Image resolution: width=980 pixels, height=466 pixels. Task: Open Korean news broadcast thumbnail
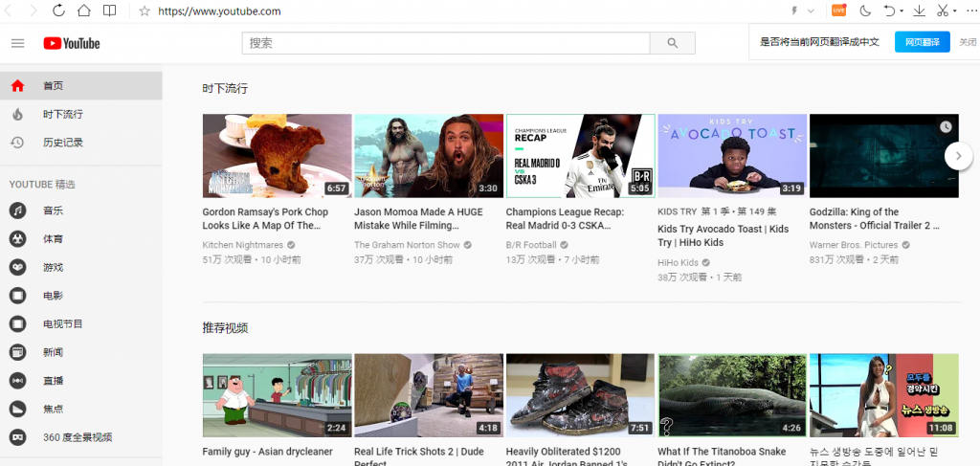click(x=883, y=395)
